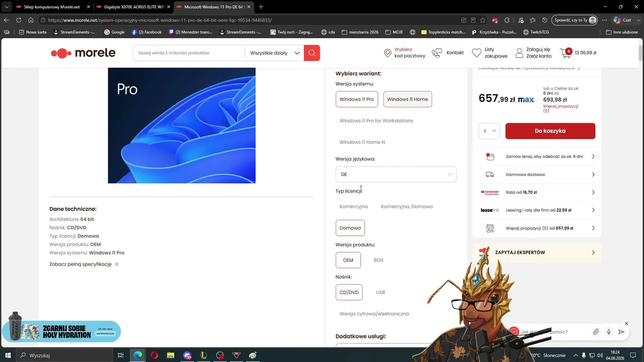Expand Leasing i raty dla firm row
This screenshot has height=362, width=644.
(537, 210)
